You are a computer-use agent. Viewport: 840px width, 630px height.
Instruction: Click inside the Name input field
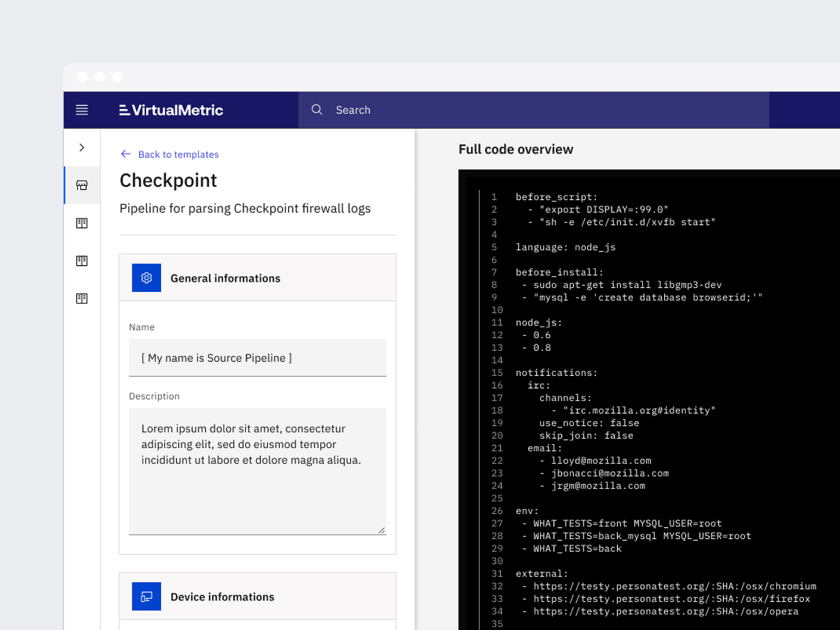point(257,358)
